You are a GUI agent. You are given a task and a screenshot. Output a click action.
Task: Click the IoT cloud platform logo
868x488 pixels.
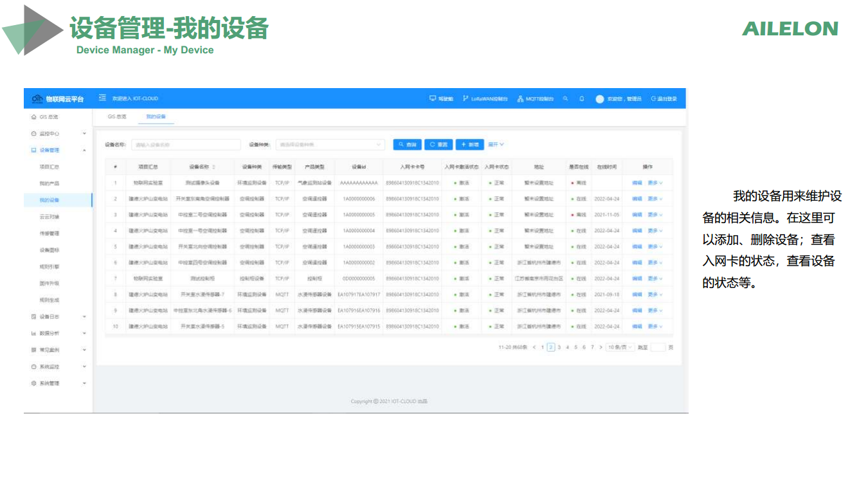(x=37, y=98)
